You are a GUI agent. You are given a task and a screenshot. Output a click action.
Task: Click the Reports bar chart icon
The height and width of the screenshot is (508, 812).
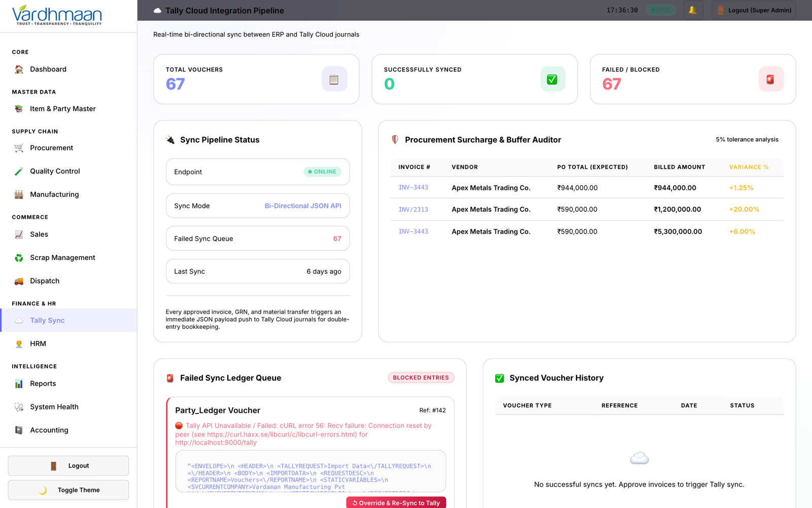19,384
